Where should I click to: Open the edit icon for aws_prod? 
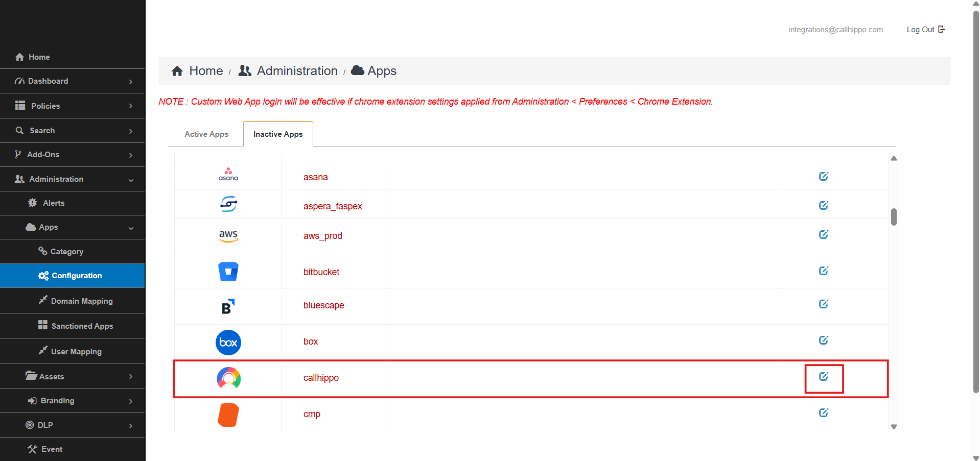(x=823, y=234)
